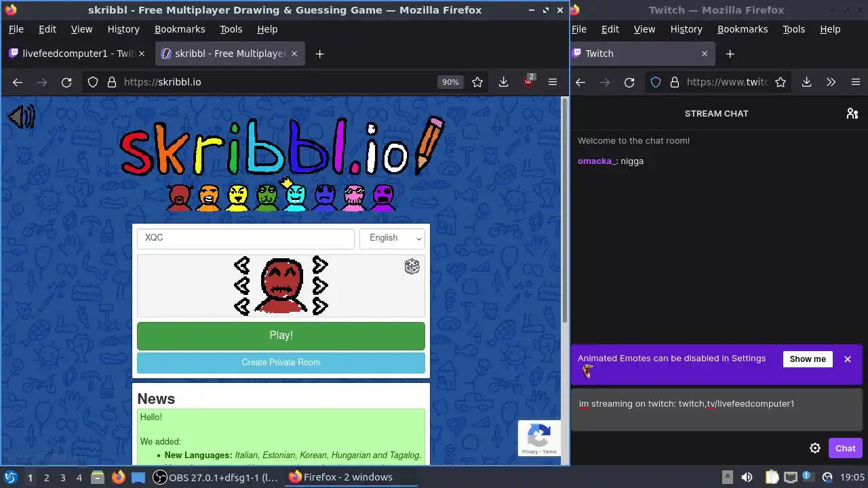Image resolution: width=868 pixels, height=488 pixels.
Task: Click Show me in emotes notice
Action: [808, 359]
